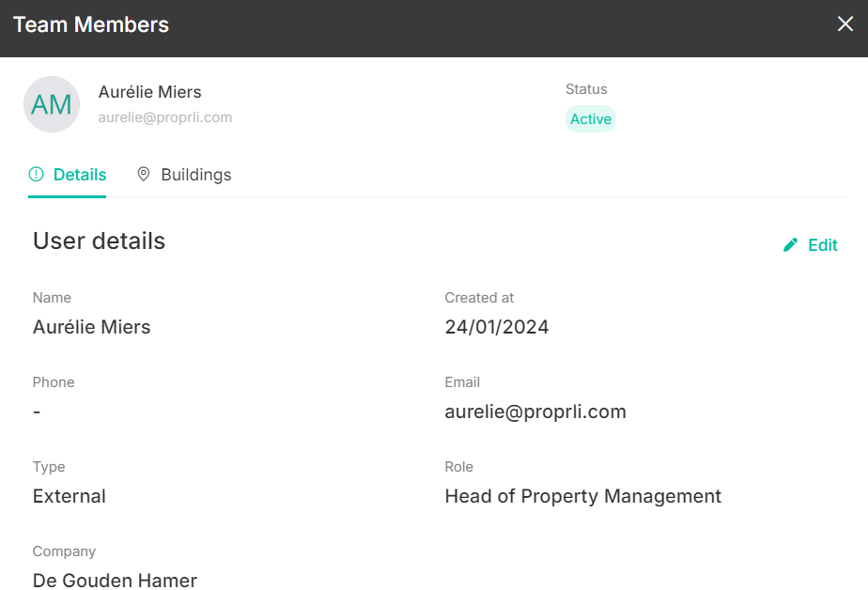This screenshot has height=590, width=868.
Task: Click the Email field value aurelie@proprli.com
Action: [535, 411]
